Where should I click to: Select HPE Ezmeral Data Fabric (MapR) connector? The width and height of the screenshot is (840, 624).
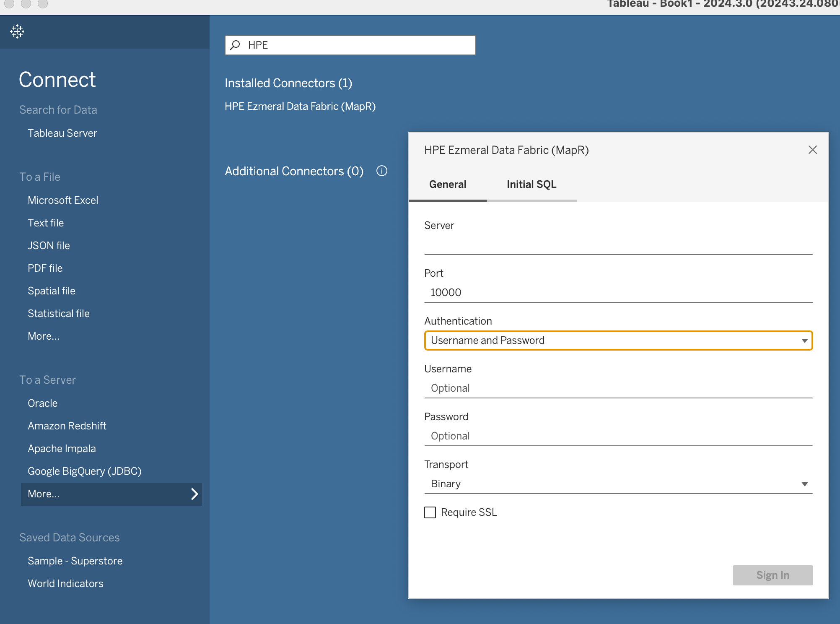click(300, 107)
